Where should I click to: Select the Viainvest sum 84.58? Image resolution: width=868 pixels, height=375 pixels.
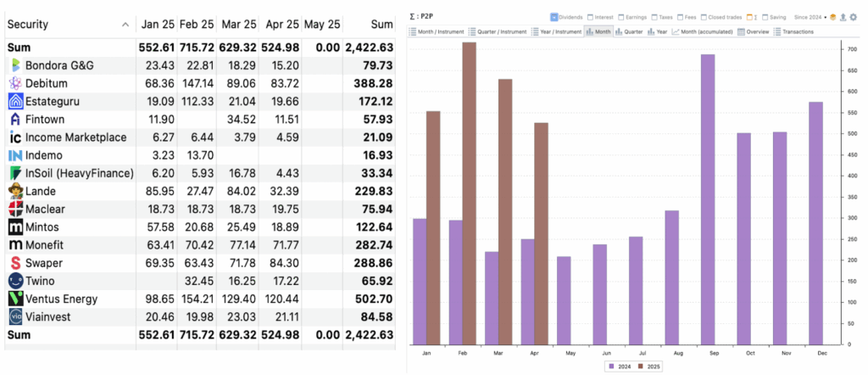(x=377, y=316)
